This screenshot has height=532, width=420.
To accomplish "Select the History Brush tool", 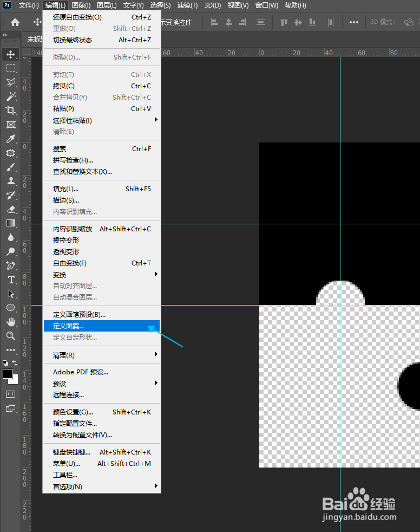I will point(11,196).
